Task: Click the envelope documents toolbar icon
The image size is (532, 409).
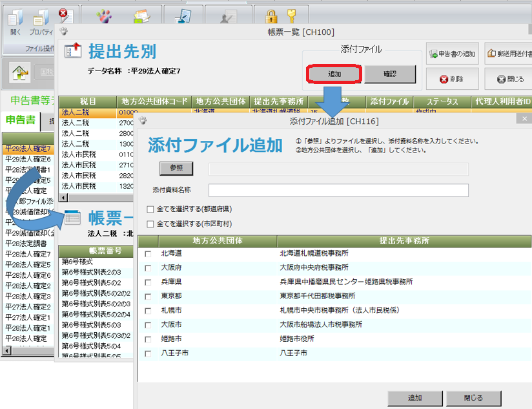Action: click(x=141, y=16)
